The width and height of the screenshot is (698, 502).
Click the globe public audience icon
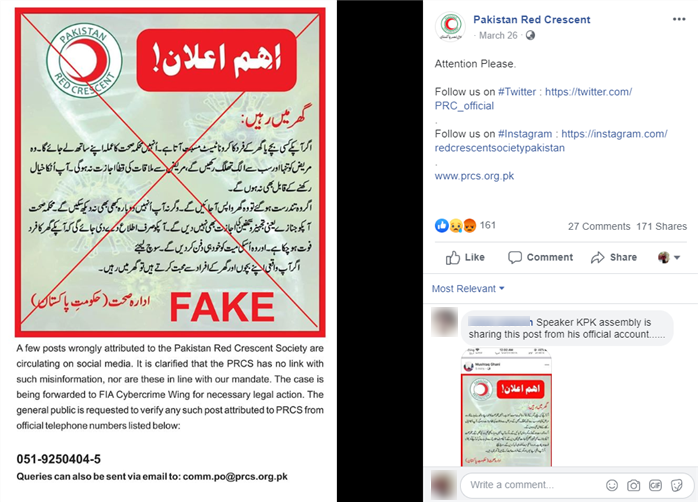click(x=530, y=36)
